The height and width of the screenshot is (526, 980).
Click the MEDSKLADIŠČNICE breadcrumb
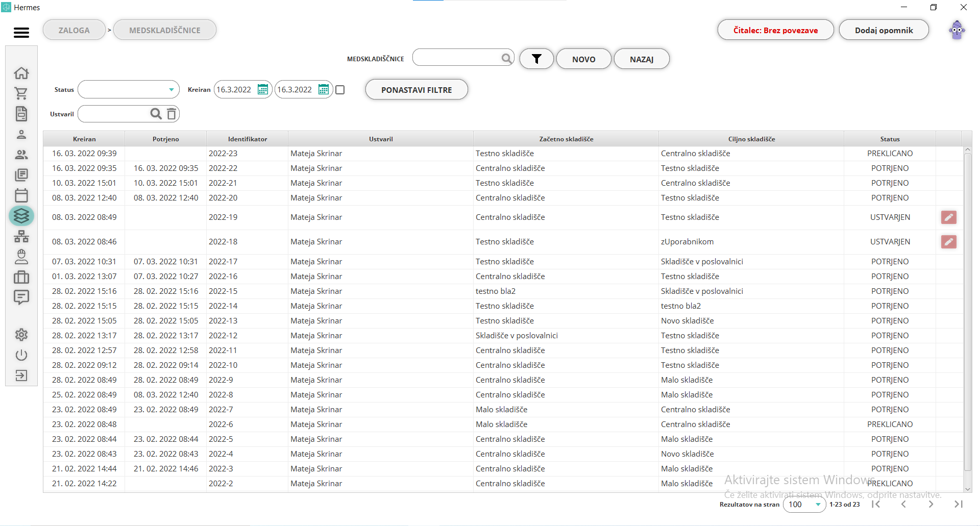165,30
